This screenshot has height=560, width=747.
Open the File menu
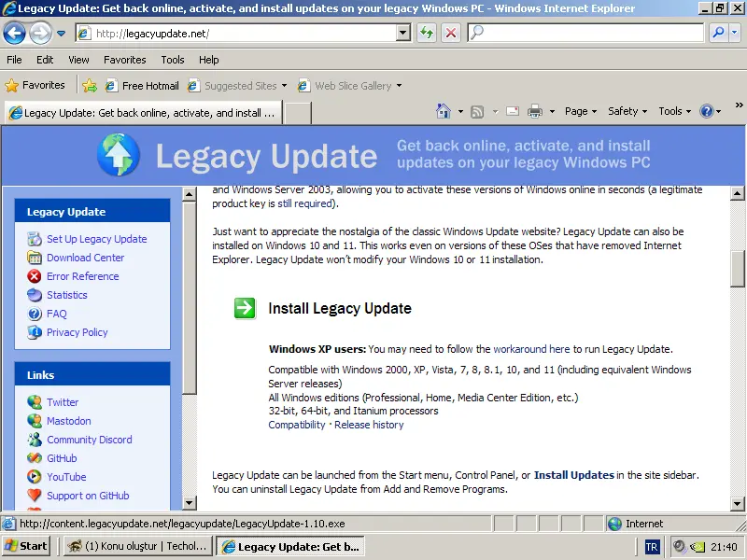[14, 60]
